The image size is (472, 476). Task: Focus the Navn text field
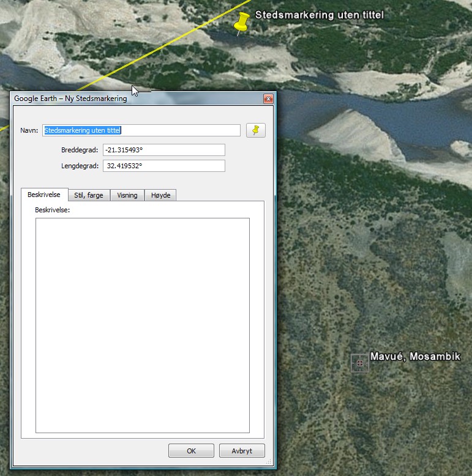141,130
